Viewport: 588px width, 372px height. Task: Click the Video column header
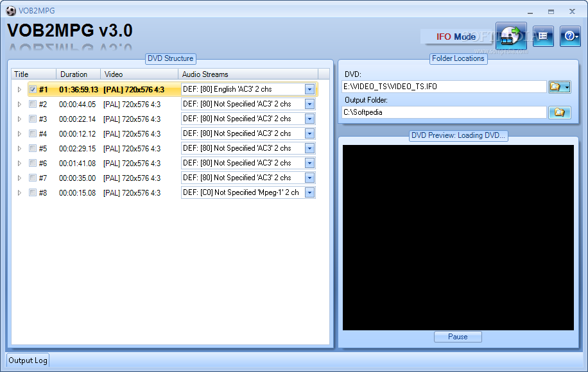tap(139, 74)
